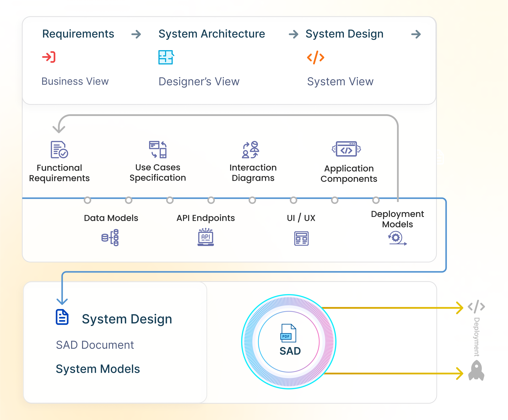This screenshot has width=508, height=420.
Task: Click the orange code brackets icon
Action: pyautogui.click(x=315, y=57)
